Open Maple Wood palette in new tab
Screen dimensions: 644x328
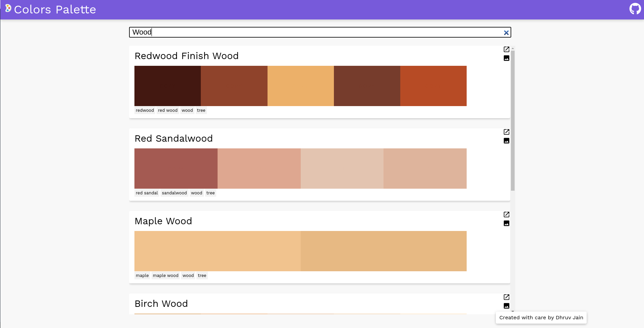click(x=506, y=214)
